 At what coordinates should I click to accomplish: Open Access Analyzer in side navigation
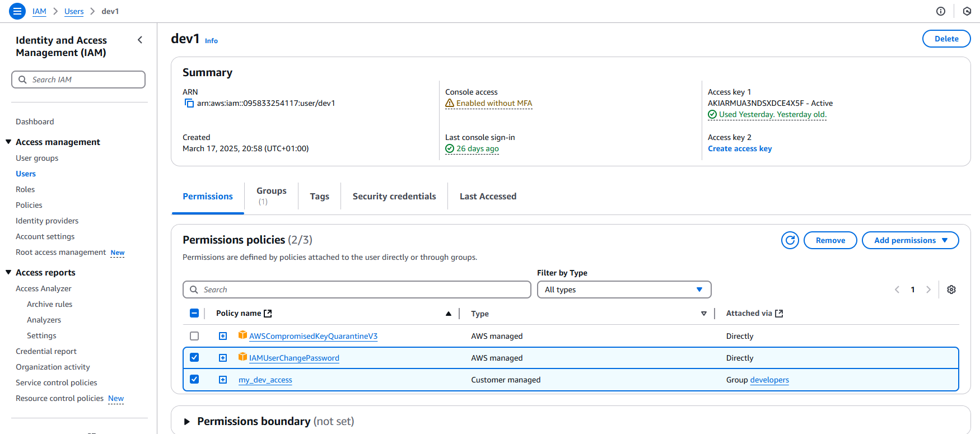44,288
